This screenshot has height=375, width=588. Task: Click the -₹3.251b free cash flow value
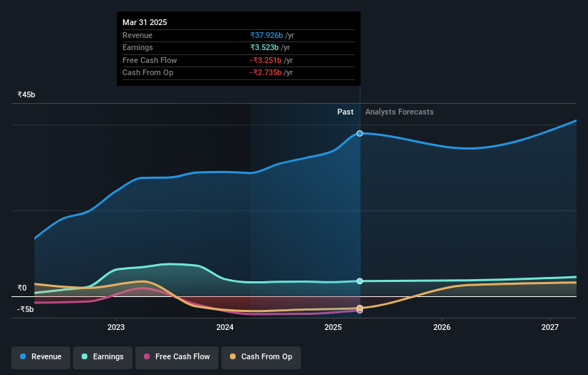[x=266, y=60]
